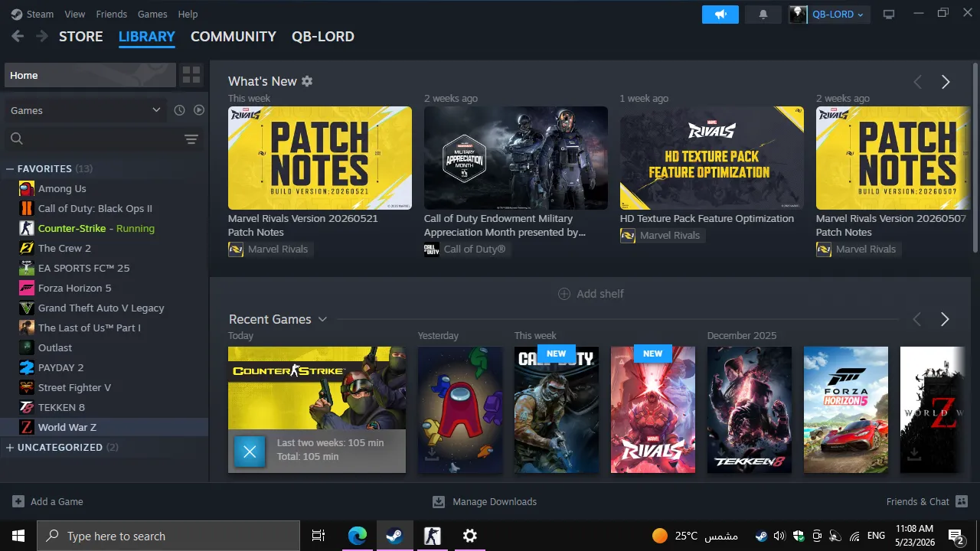This screenshot has width=980, height=551.
Task: Open the QB-LORD profile tab
Action: 323,36
